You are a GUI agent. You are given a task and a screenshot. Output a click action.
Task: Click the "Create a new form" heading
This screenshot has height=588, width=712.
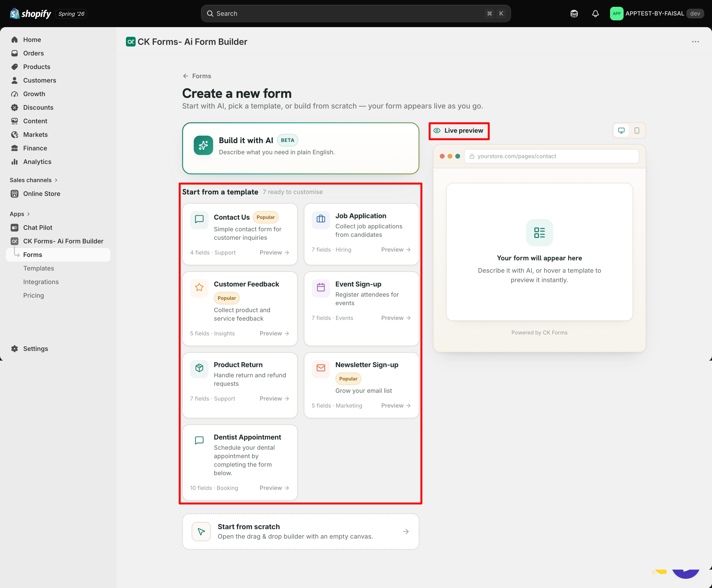(237, 93)
